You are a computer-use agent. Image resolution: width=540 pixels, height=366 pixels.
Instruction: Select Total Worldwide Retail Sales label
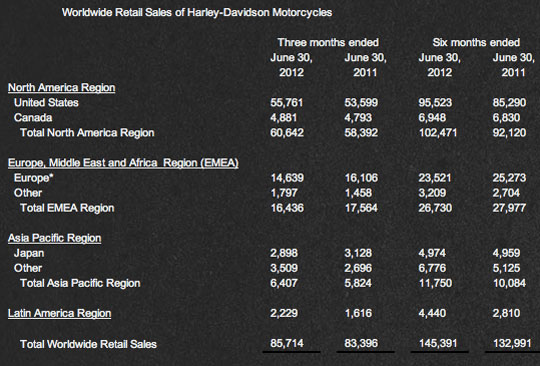[x=88, y=344]
